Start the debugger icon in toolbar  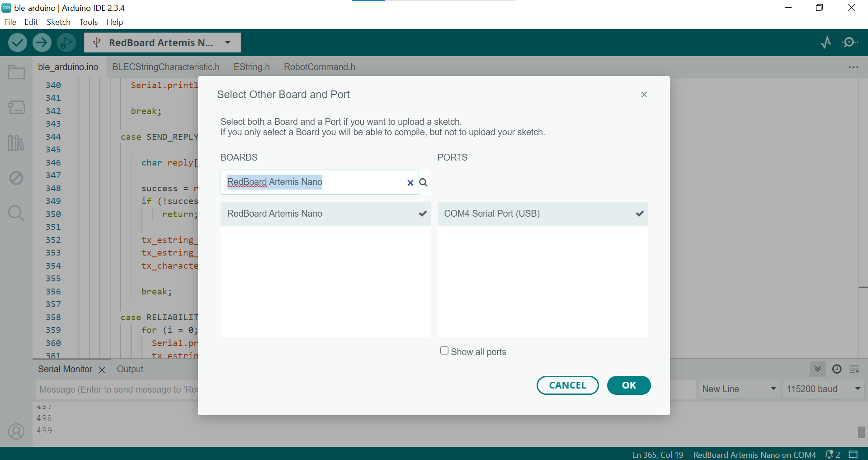[x=66, y=43]
